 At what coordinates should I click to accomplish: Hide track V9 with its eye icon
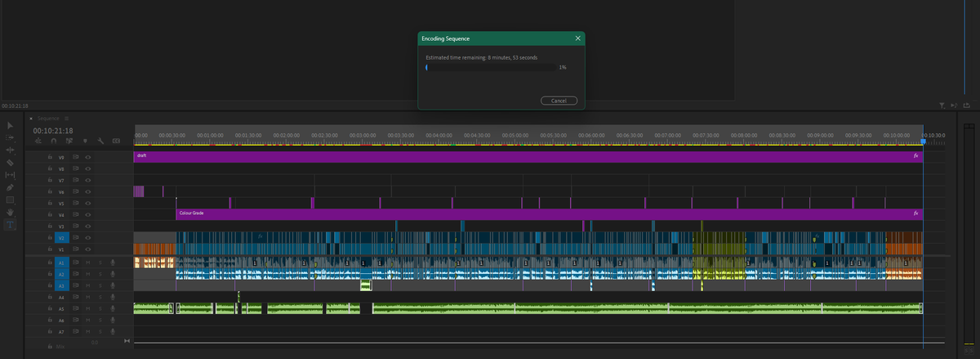tap(87, 157)
